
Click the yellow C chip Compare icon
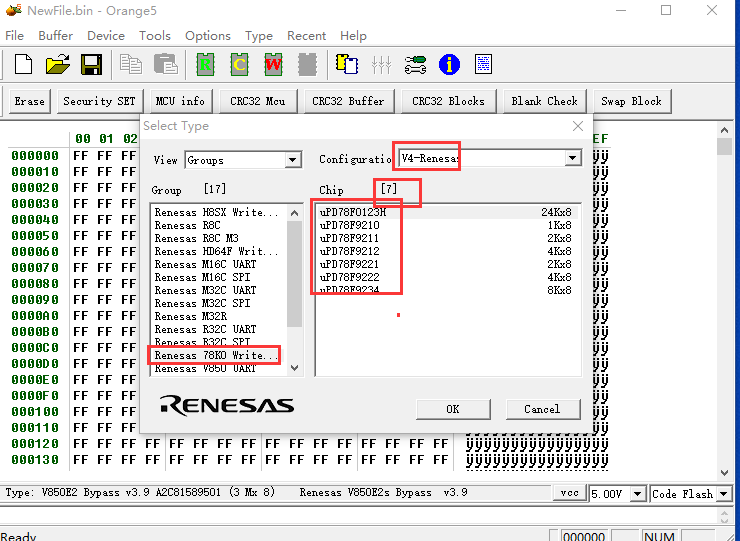239,64
